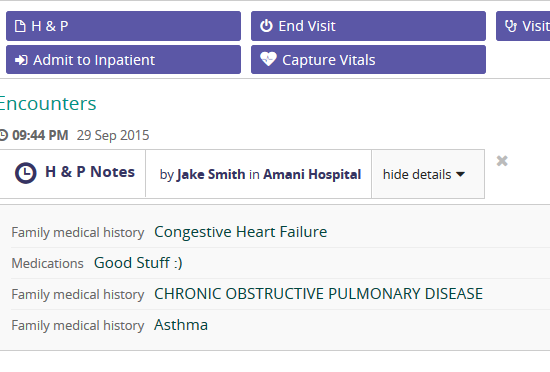
Task: Admit the patient to inpatient
Action: tap(123, 60)
